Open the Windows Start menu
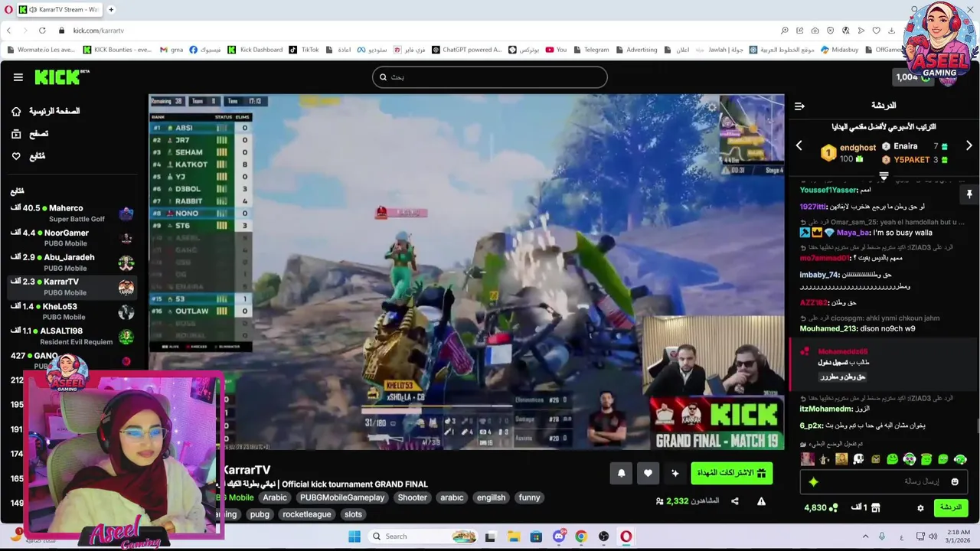980x551 pixels. coord(354,536)
